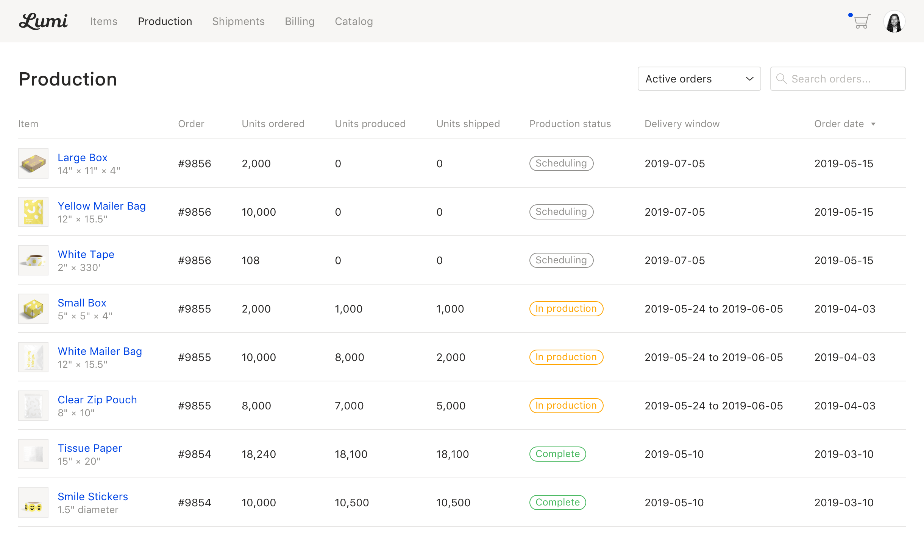
Task: Open the Yellow Mailer Bag link
Action: tap(102, 206)
